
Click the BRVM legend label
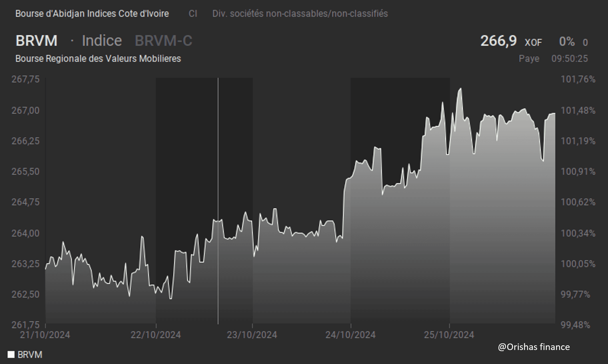pos(30,355)
